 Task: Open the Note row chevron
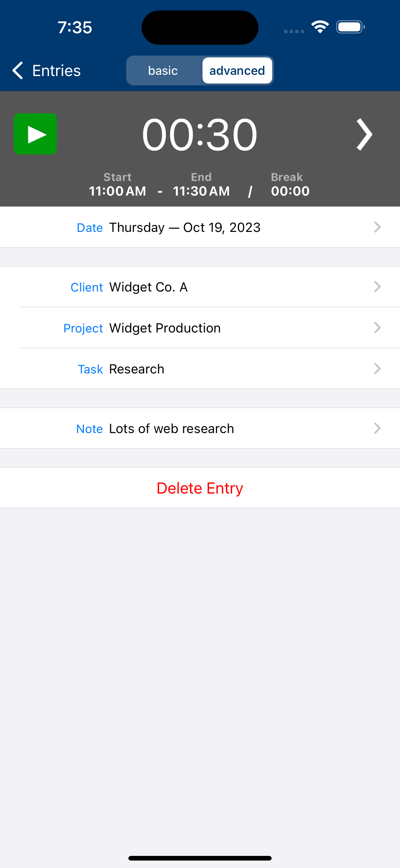(x=377, y=428)
